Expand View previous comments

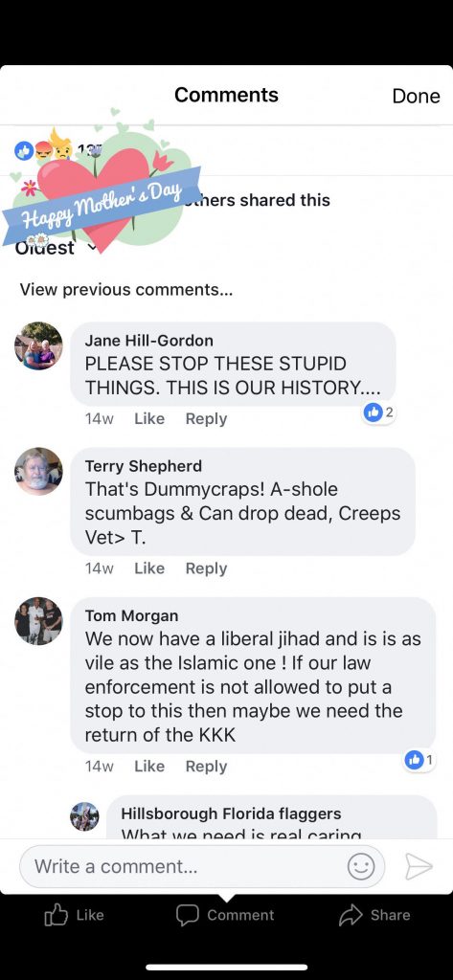coord(126,290)
